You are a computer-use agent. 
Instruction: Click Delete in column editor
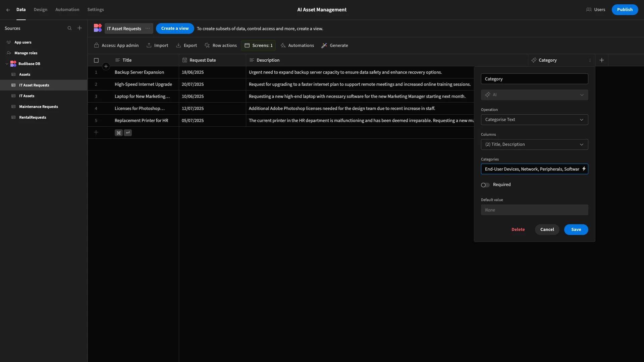(x=518, y=230)
